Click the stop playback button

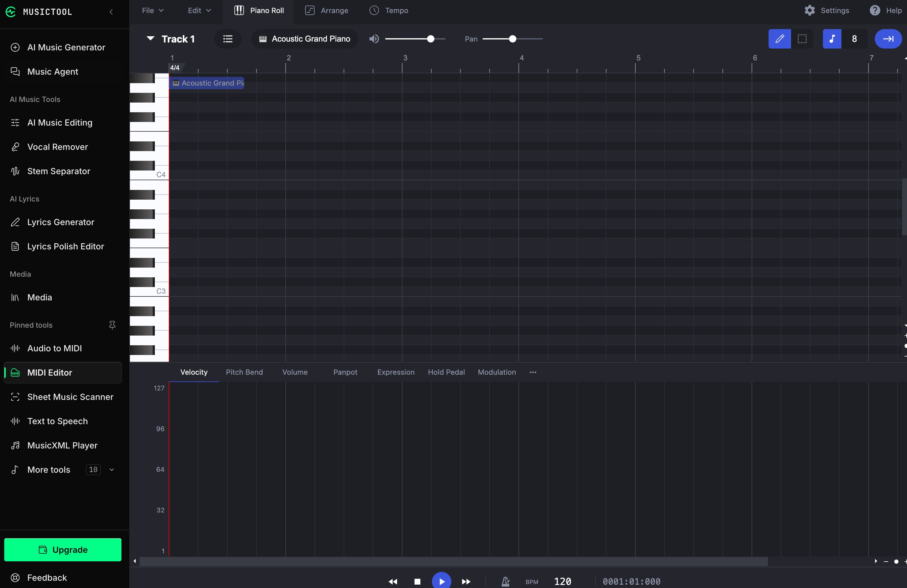417,582
